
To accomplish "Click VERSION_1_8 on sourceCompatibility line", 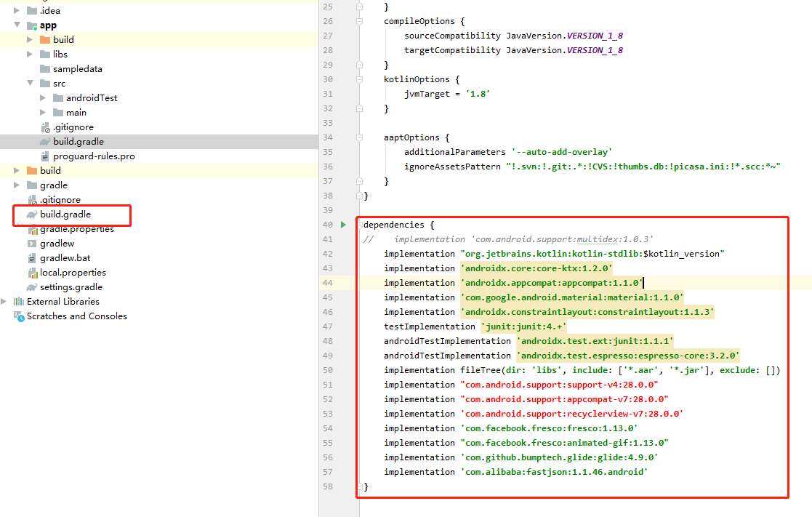I will tap(595, 36).
